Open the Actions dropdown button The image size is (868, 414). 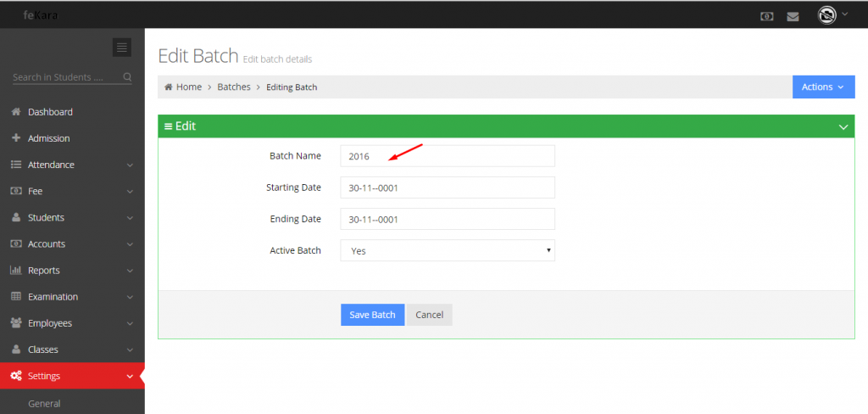pos(824,87)
